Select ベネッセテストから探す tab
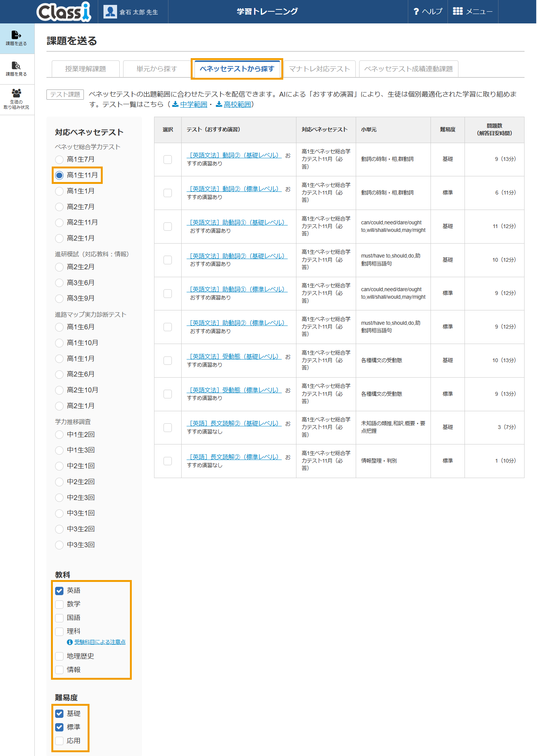Viewport: 537px width, 756px height. coord(237,69)
